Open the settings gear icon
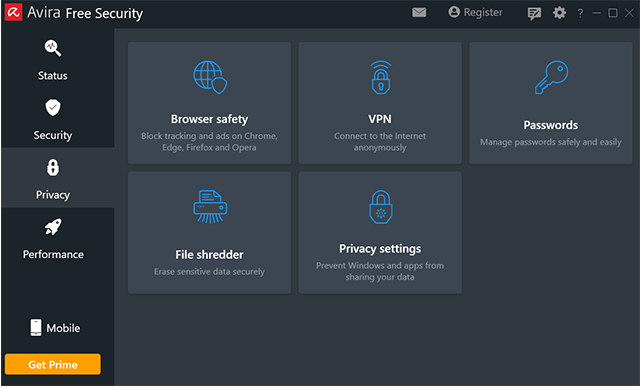The image size is (640, 387). tap(559, 13)
